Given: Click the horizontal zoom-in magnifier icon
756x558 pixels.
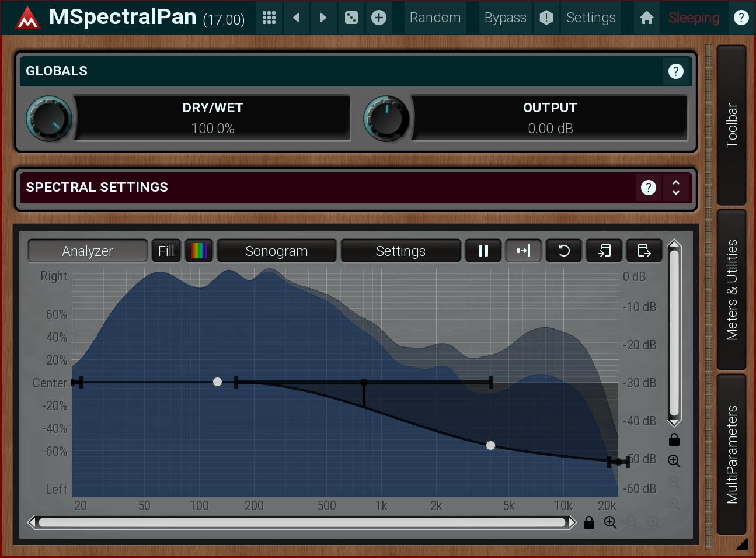Looking at the screenshot, I should [x=610, y=522].
